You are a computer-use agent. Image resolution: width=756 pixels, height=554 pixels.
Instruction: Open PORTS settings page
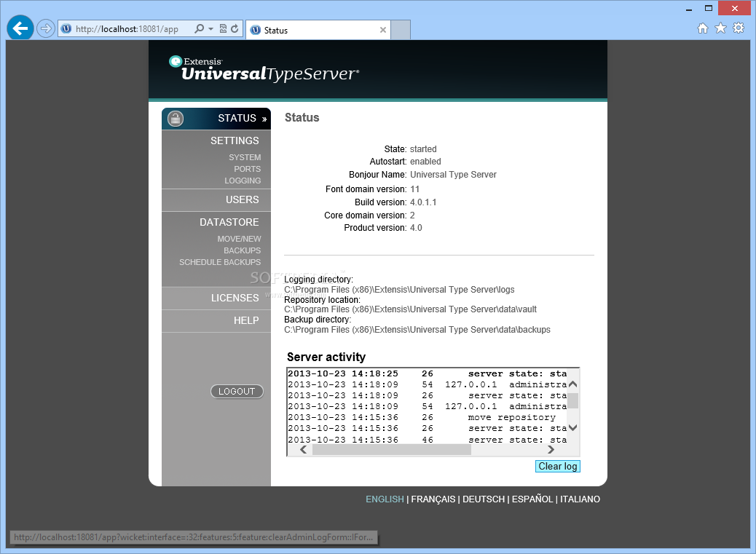click(x=248, y=169)
